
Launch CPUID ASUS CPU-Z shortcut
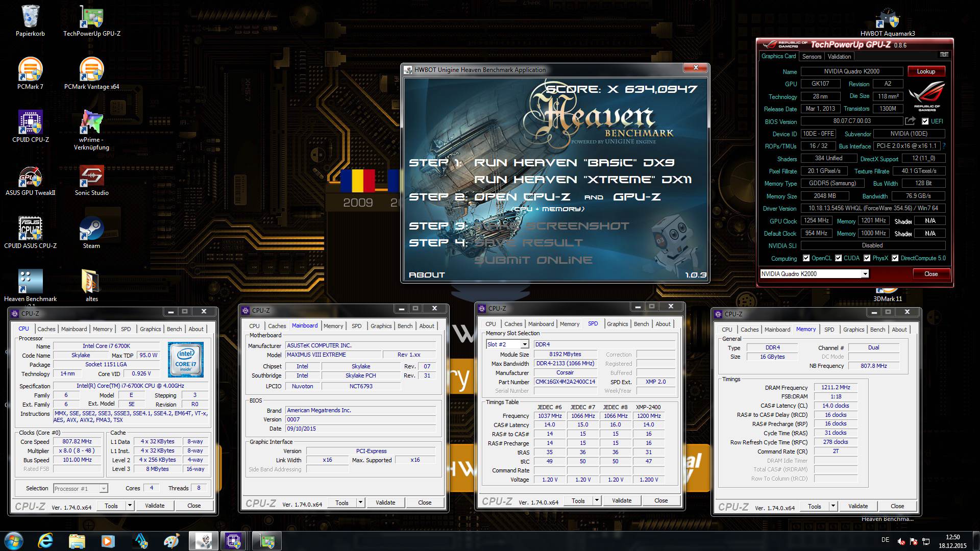click(31, 232)
